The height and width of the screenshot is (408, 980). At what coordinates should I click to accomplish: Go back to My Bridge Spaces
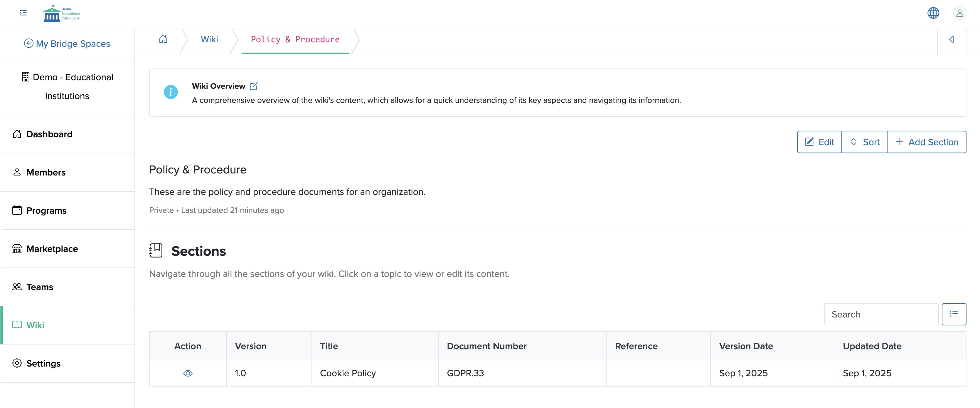click(67, 44)
